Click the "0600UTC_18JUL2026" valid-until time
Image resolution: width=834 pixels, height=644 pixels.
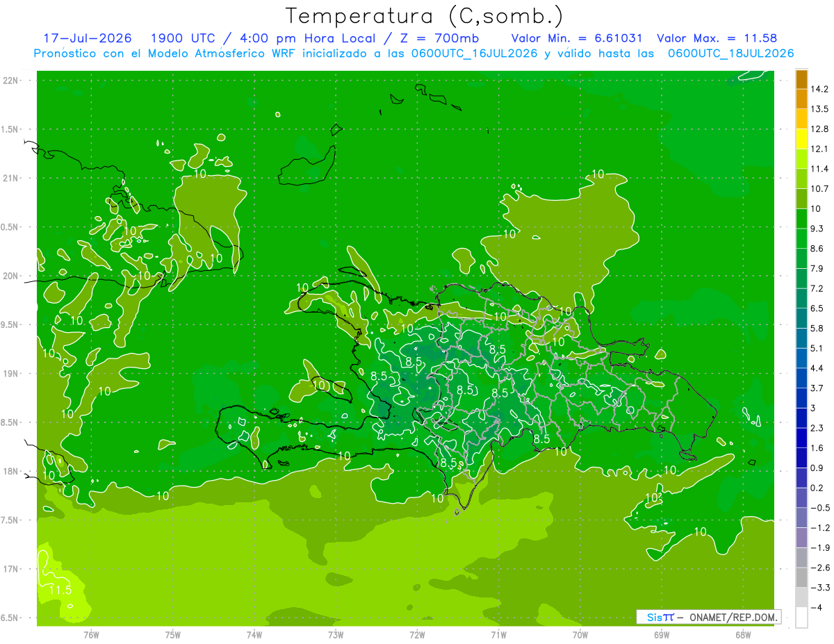point(730,53)
